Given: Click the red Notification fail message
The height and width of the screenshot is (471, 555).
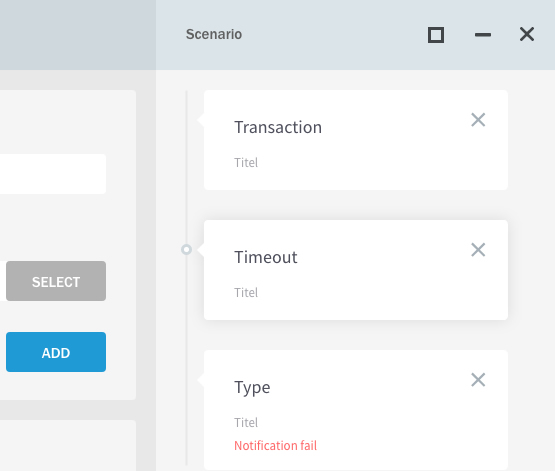Looking at the screenshot, I should pyautogui.click(x=275, y=446).
